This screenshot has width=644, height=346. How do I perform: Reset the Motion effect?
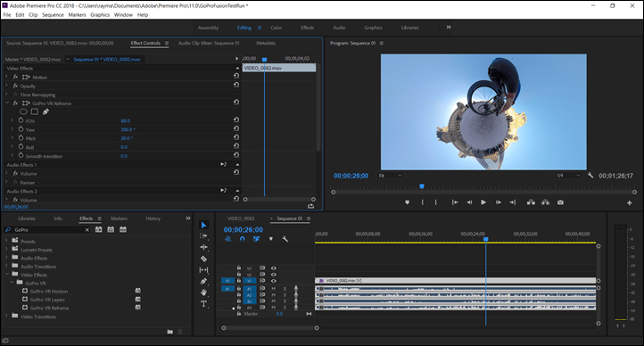pyautogui.click(x=236, y=76)
